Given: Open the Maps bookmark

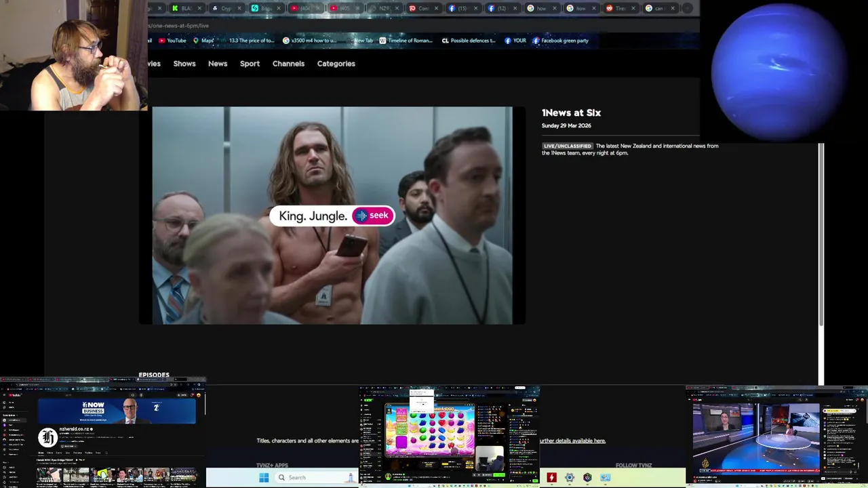Looking at the screenshot, I should pyautogui.click(x=203, y=41).
